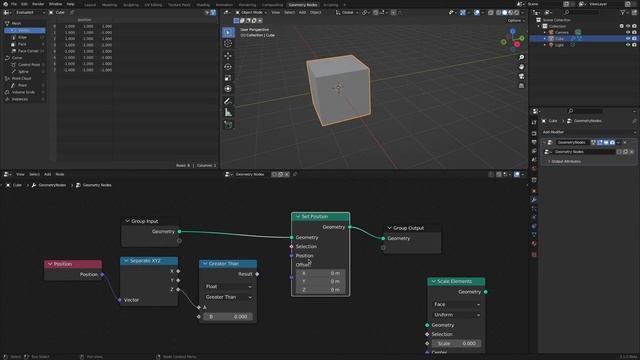
Task: Select the Move tool in viewport toolbar
Action: click(x=228, y=56)
